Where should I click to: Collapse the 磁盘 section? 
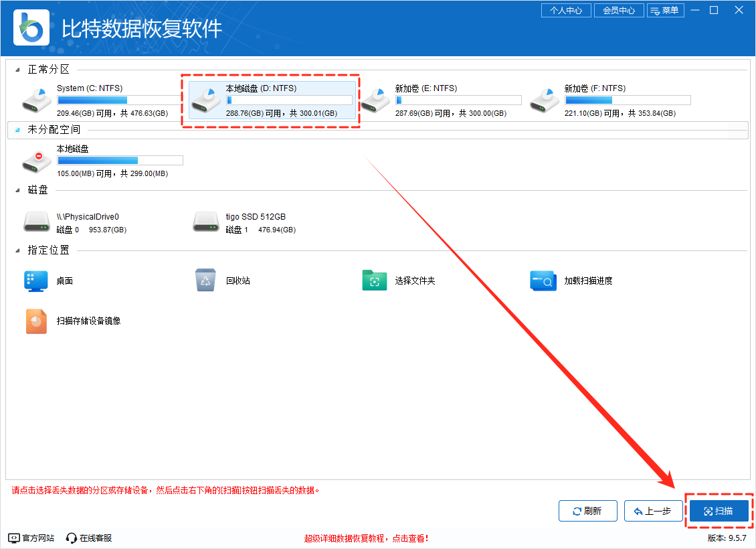point(17,191)
